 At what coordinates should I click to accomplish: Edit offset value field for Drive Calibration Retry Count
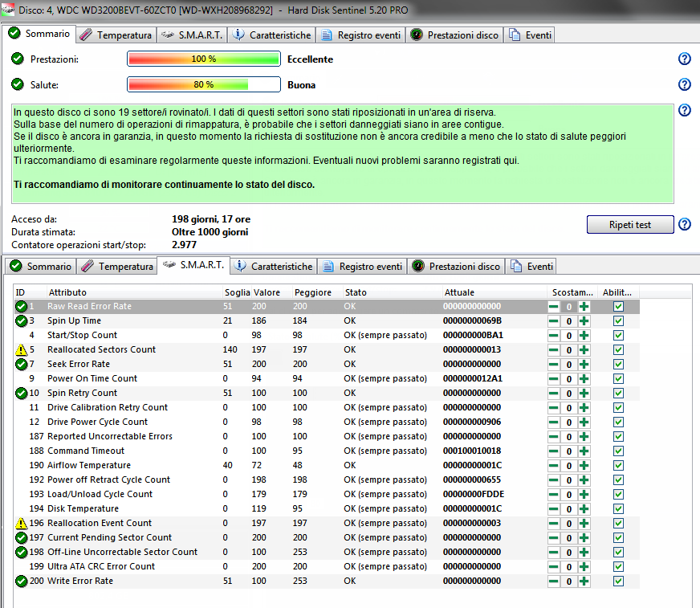[x=568, y=408]
